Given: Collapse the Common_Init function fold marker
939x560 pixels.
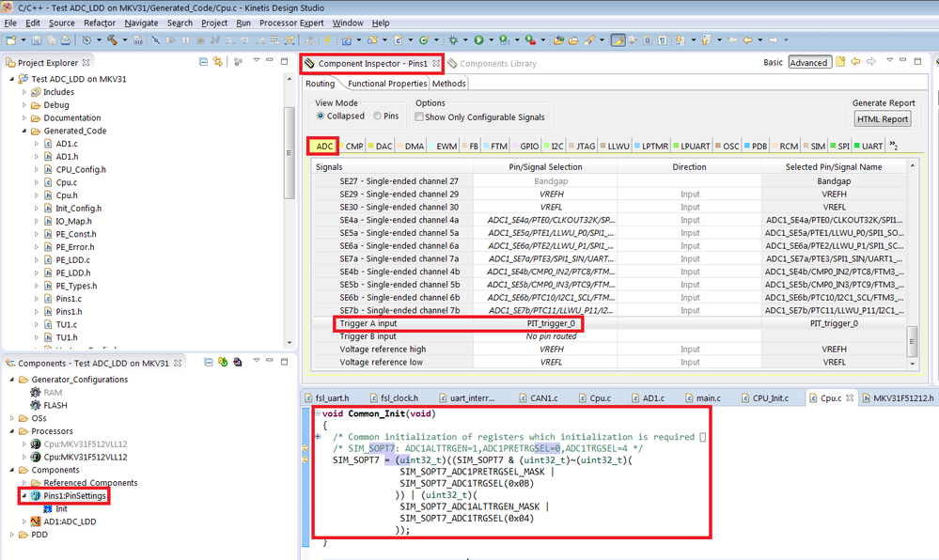Looking at the screenshot, I should [318, 413].
